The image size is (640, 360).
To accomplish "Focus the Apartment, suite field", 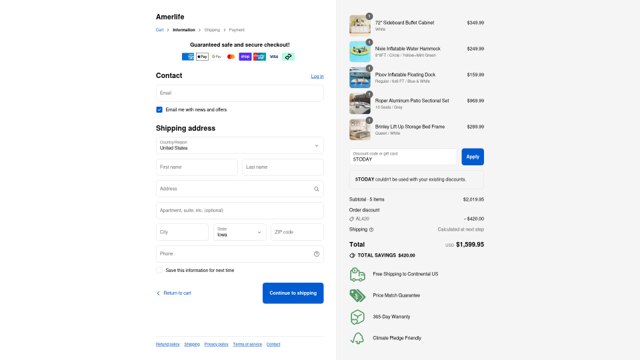I will coord(240,211).
